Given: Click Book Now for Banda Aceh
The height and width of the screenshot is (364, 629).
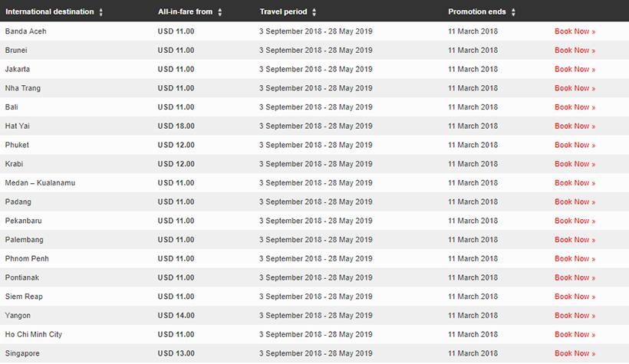Looking at the screenshot, I should pos(575,31).
